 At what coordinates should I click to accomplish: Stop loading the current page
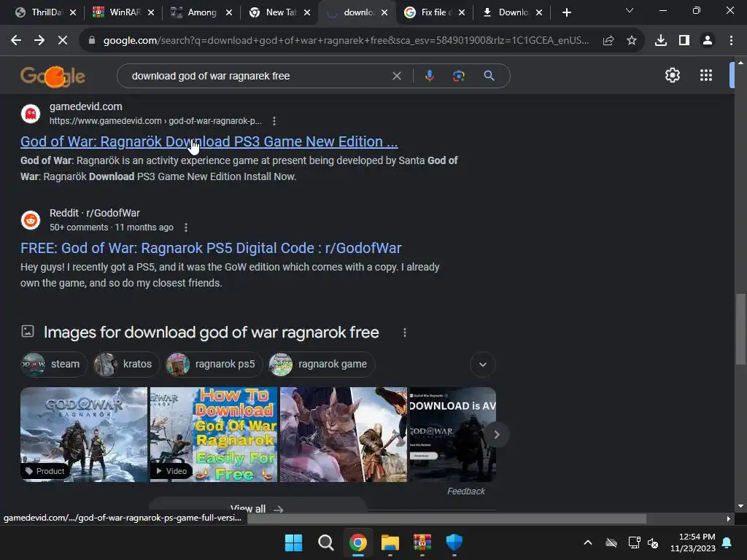[63, 41]
